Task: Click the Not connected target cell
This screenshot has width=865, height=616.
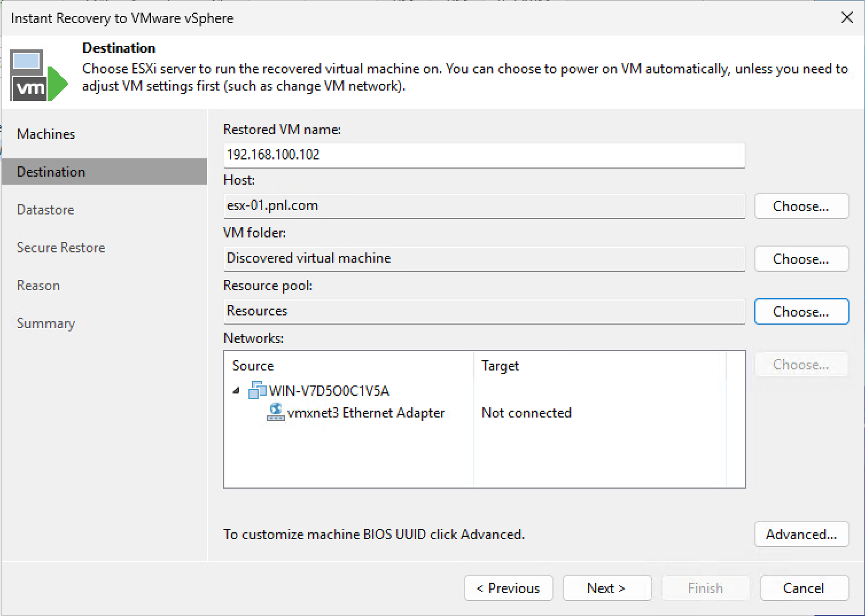Action: pos(526,412)
